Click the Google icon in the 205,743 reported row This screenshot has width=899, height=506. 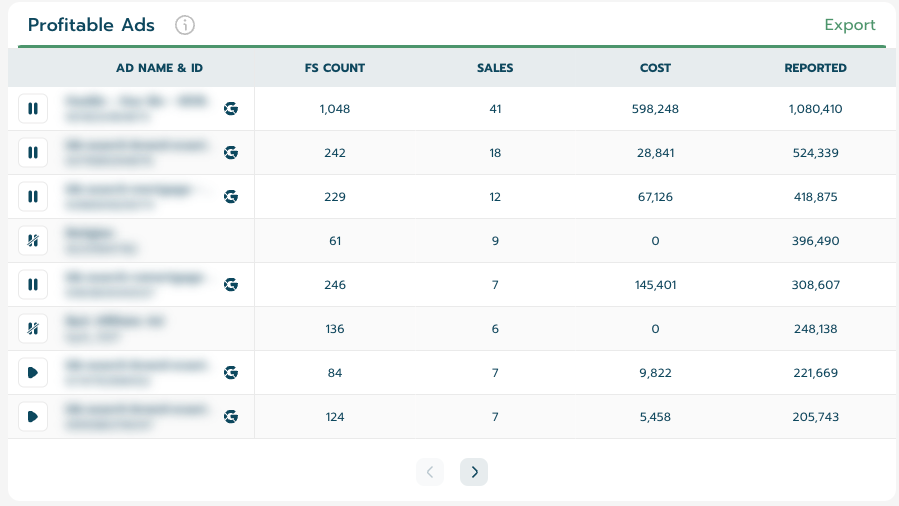pyautogui.click(x=231, y=417)
